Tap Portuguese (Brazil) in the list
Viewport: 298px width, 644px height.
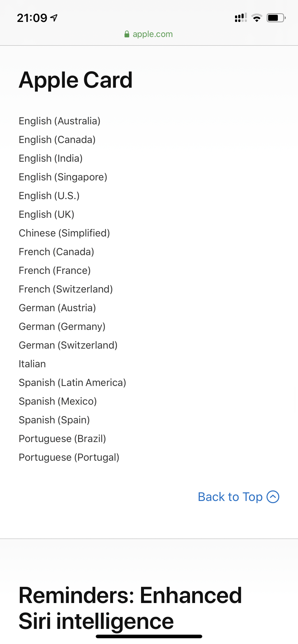click(x=62, y=438)
